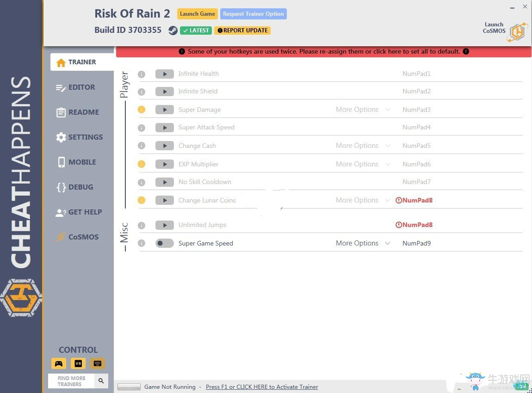Click the Steam platform icon beside Build ID

click(x=173, y=31)
